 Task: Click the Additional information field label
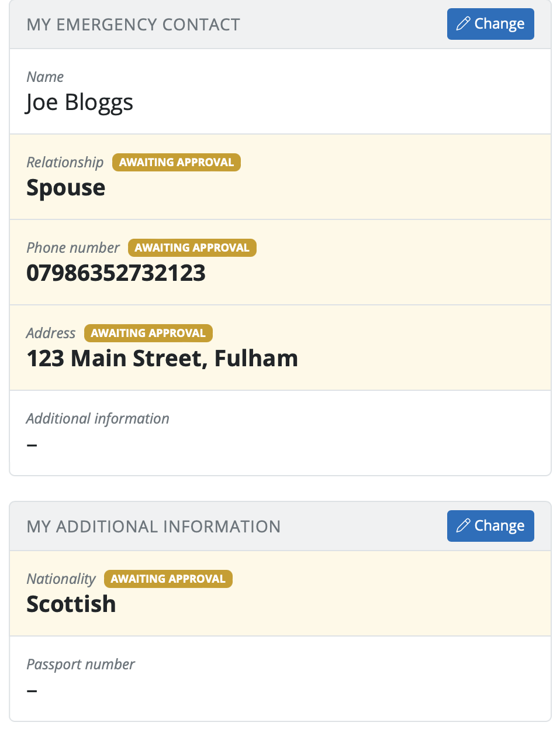98,419
